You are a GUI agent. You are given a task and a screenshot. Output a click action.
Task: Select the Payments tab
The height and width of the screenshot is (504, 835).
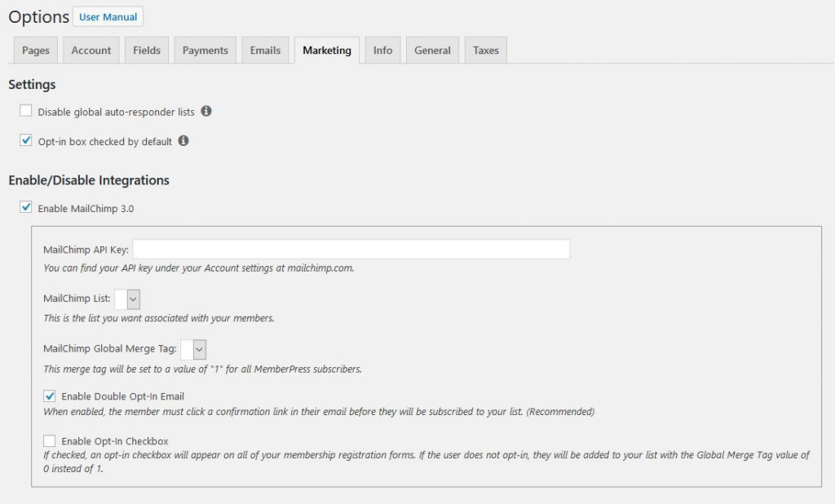point(205,51)
